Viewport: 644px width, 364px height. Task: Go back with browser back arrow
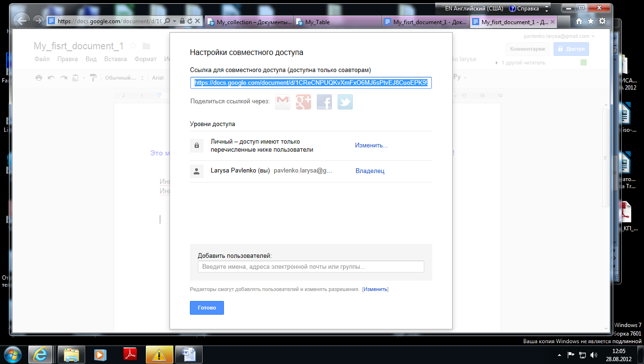[x=21, y=20]
